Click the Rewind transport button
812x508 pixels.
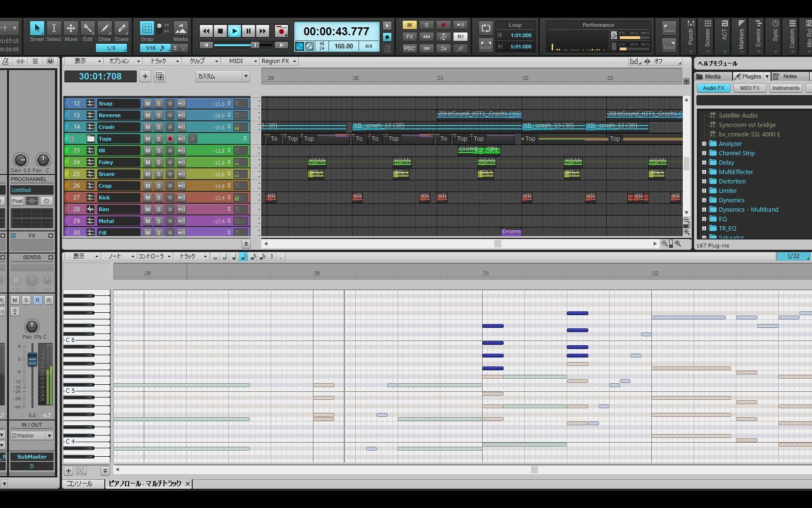(206, 31)
